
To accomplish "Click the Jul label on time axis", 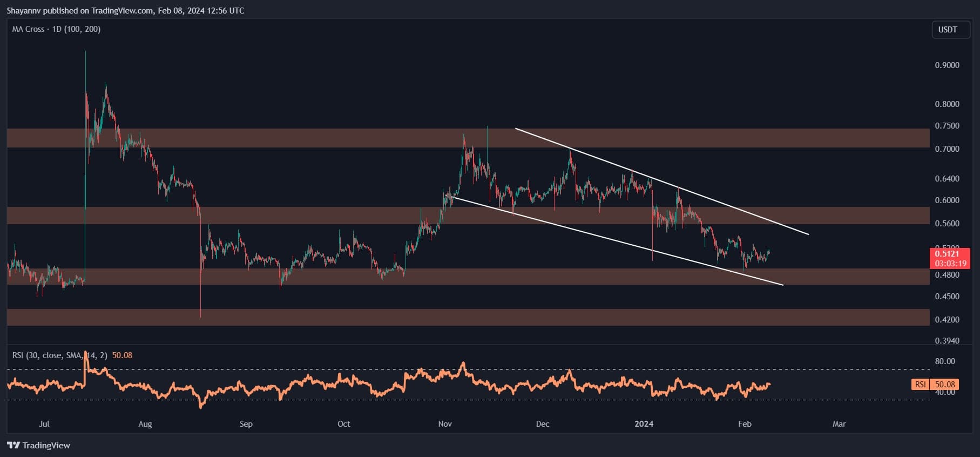I will 44,424.
